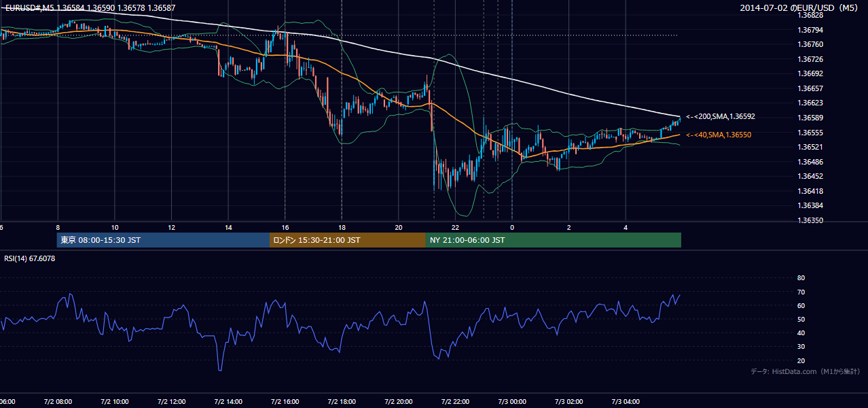Click the EURUSD#,M5 title with OHLC values

coord(89,7)
